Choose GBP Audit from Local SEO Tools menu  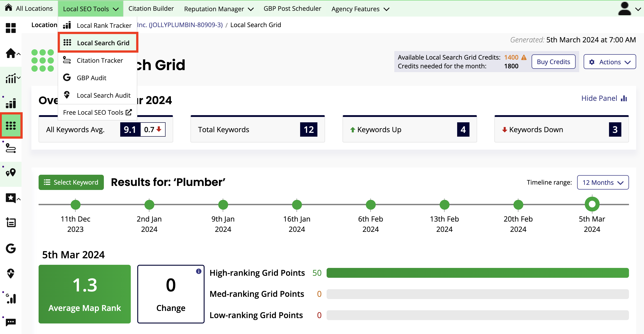pos(92,78)
